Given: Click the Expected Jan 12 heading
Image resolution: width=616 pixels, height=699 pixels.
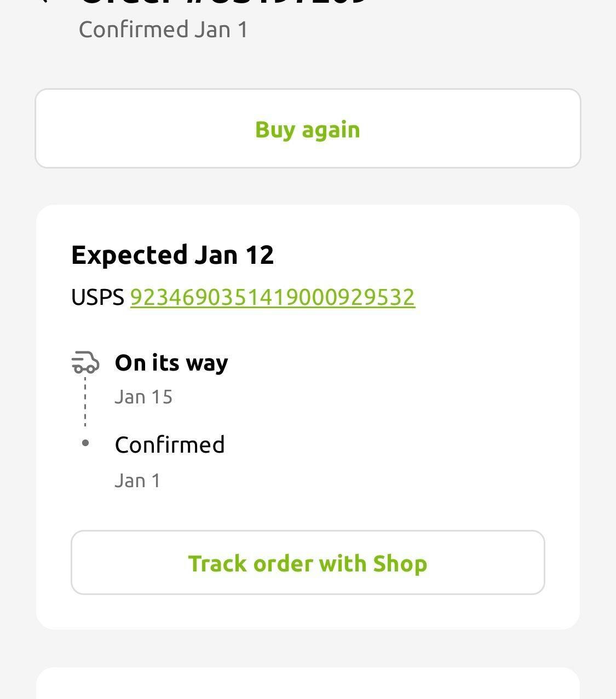Looking at the screenshot, I should click(x=172, y=255).
